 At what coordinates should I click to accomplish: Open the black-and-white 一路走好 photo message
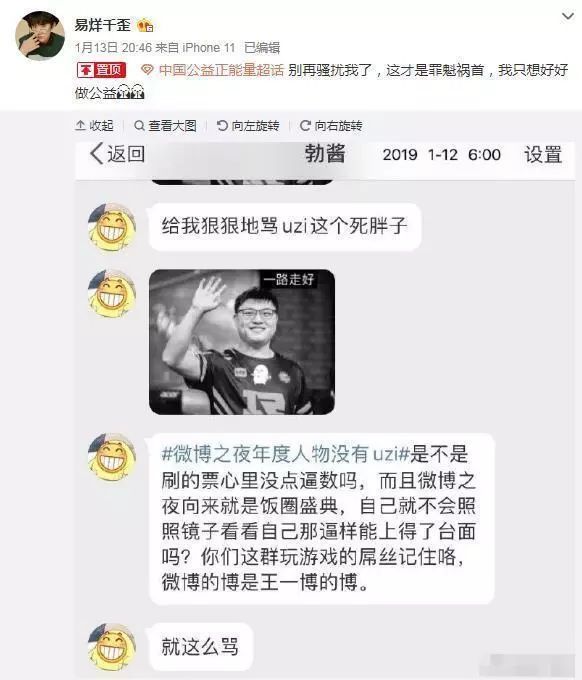point(242,342)
